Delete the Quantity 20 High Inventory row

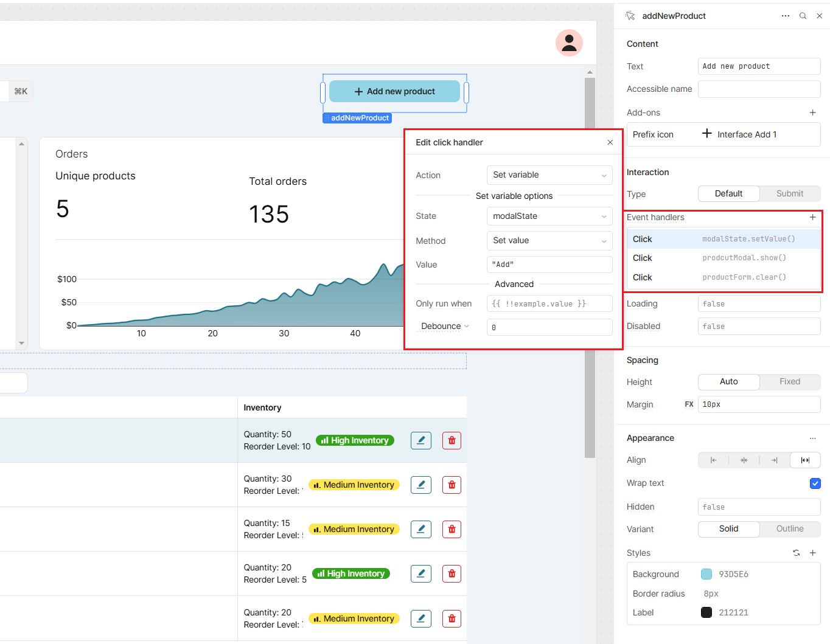click(x=452, y=573)
